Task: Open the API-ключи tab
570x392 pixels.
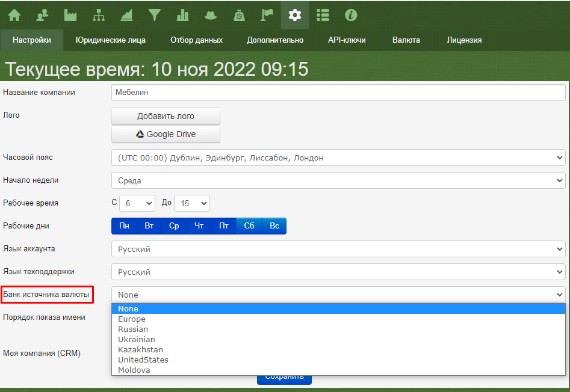Action: click(347, 40)
